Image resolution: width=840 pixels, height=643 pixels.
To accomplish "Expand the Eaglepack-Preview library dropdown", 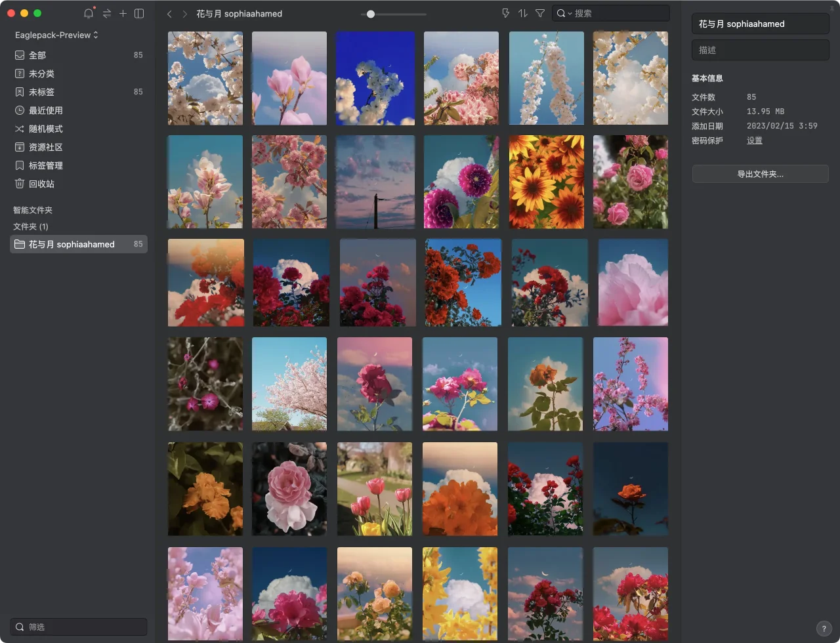I will 56,35.
